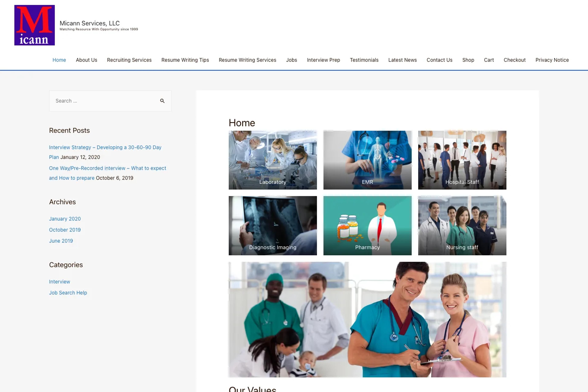Select Jobs in navigation

[x=292, y=60]
